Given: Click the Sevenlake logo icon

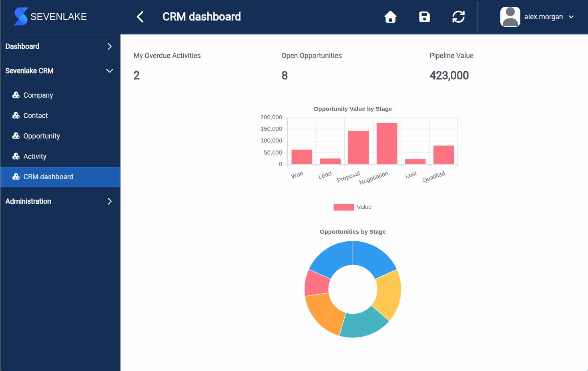Looking at the screenshot, I should pyautogui.click(x=21, y=16).
